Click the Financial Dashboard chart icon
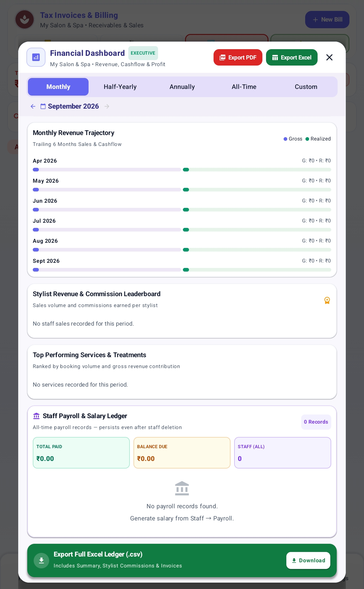Image resolution: width=364 pixels, height=589 pixels. tap(36, 57)
